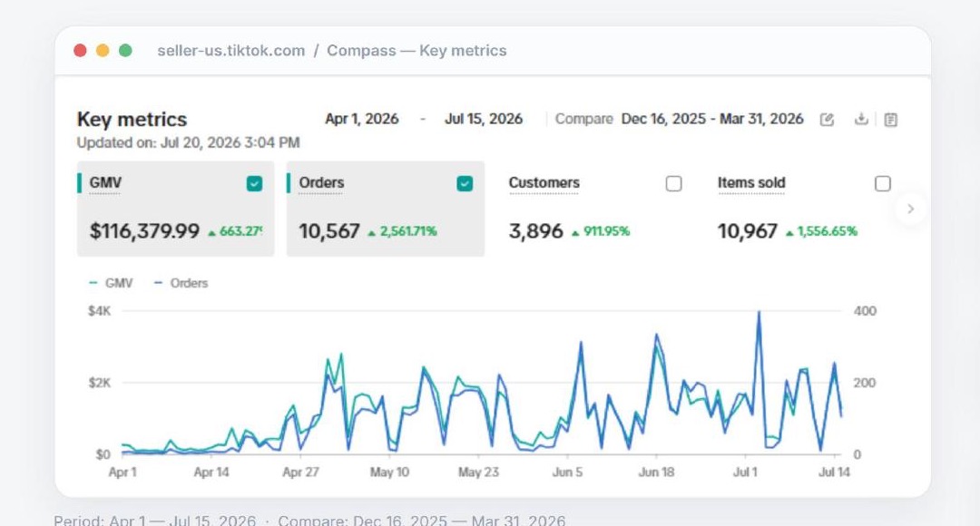Click the red window close dot
The width and height of the screenshot is (980, 526).
tap(80, 51)
